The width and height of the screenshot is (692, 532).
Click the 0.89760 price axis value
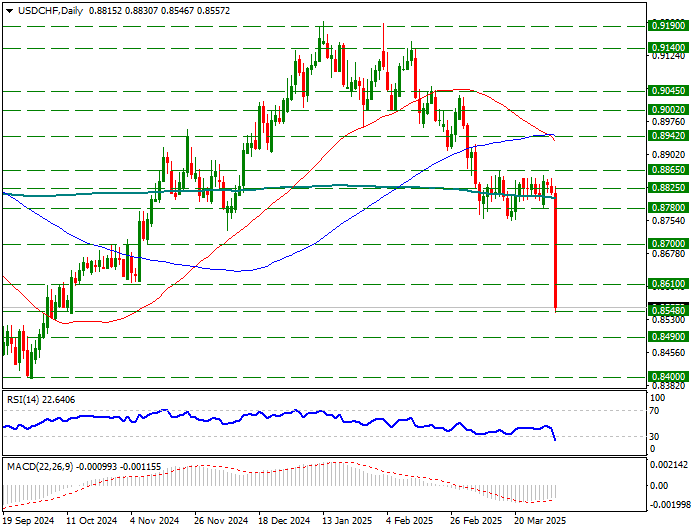(669, 122)
